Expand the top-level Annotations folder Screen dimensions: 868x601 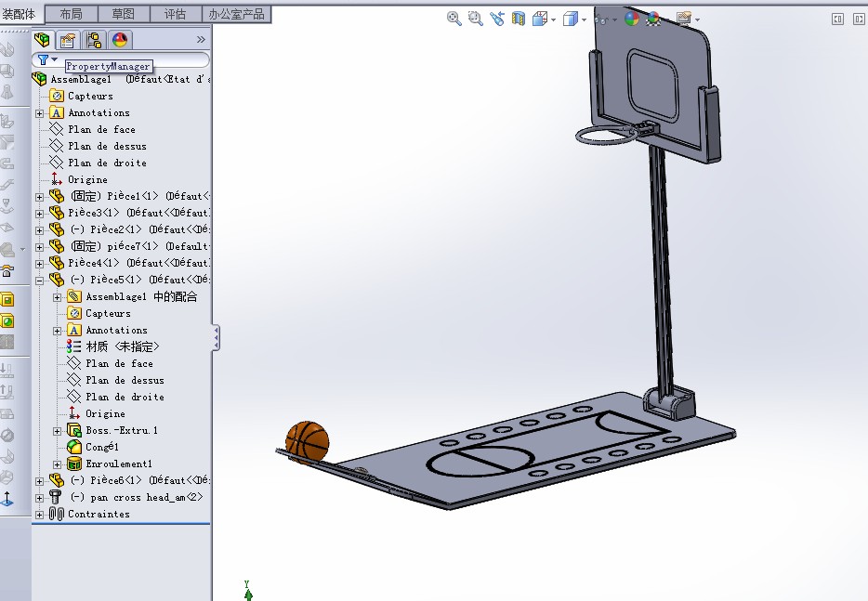pos(39,113)
